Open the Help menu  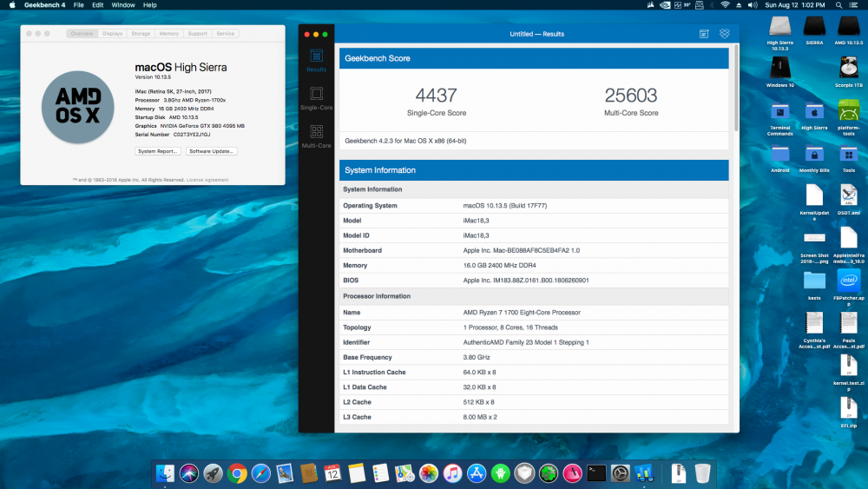tap(150, 5)
